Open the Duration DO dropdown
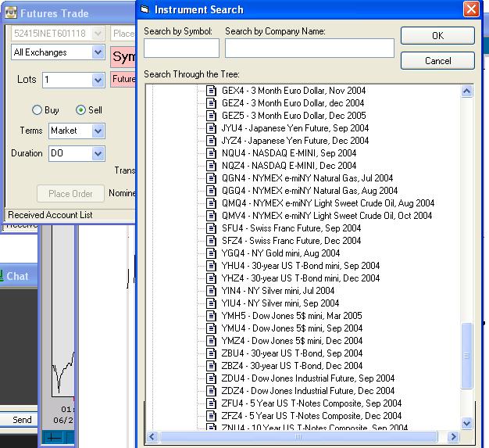The image size is (489, 448). tap(98, 153)
